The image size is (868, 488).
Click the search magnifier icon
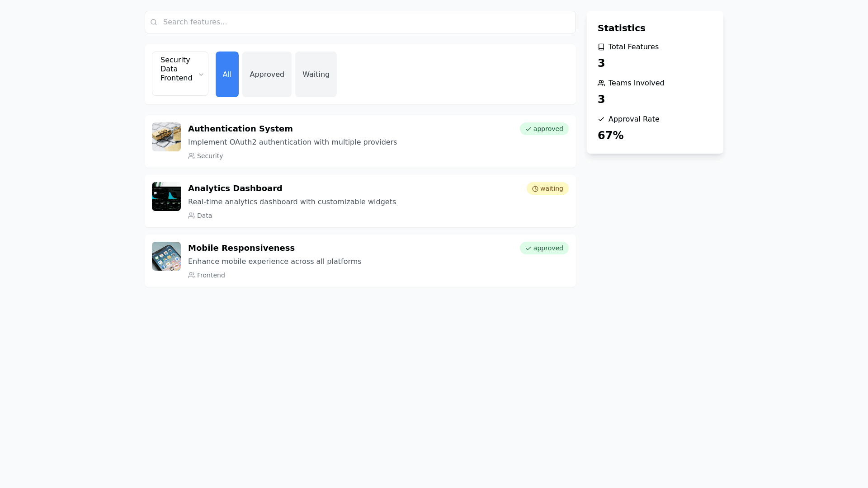click(154, 22)
